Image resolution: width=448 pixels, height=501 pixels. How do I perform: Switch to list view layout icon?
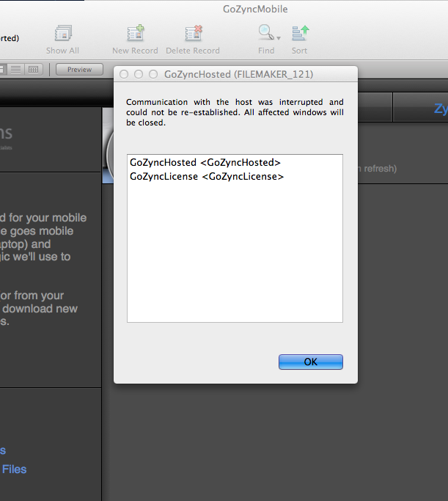15,69
